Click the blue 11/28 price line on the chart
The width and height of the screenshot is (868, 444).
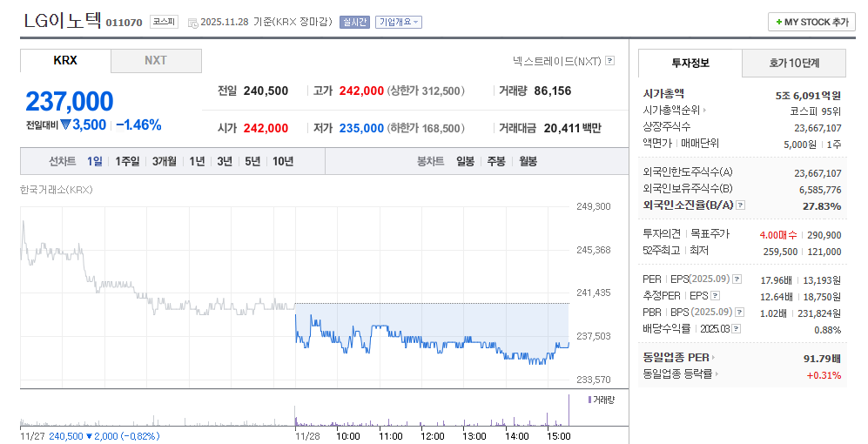point(432,341)
